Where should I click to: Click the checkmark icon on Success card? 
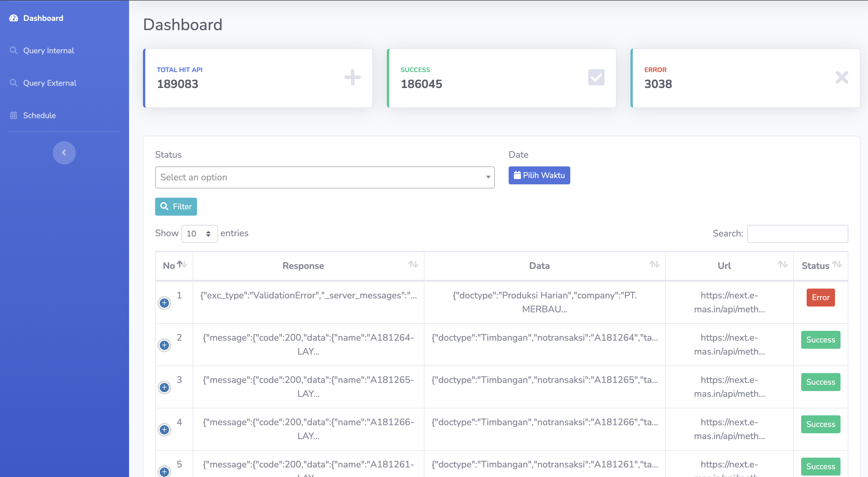(596, 78)
